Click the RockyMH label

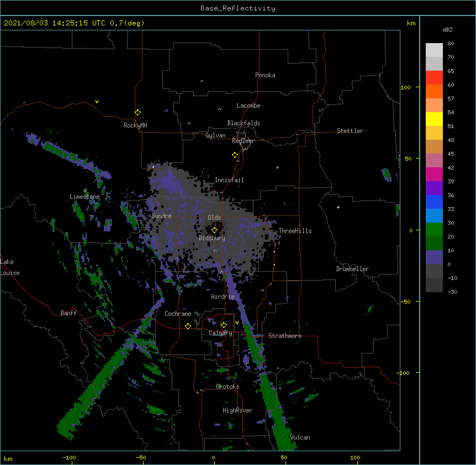(x=135, y=125)
